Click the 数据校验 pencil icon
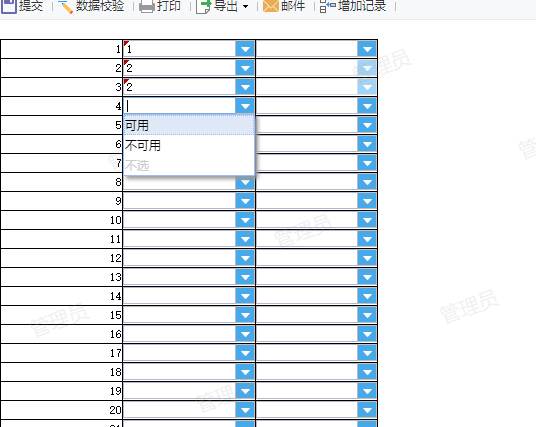536x427 pixels. tap(65, 6)
